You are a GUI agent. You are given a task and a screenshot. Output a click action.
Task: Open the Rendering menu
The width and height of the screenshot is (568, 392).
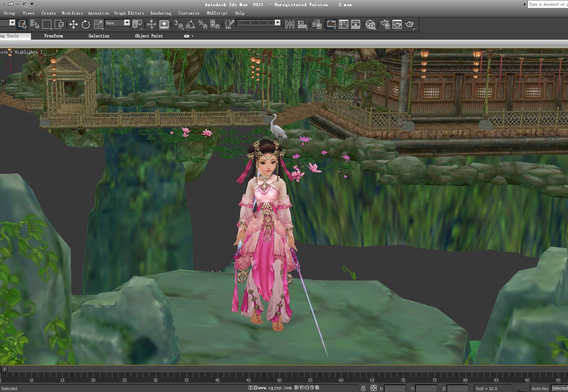(x=161, y=13)
